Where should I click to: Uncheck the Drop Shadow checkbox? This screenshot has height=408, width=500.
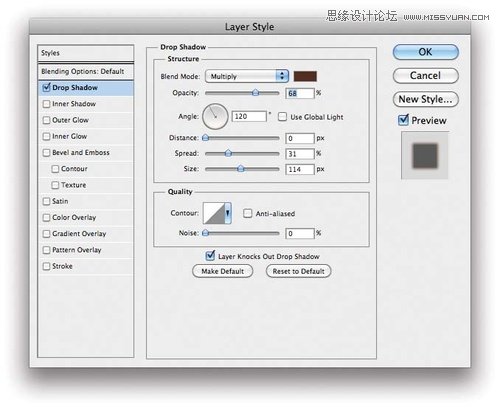(46, 88)
